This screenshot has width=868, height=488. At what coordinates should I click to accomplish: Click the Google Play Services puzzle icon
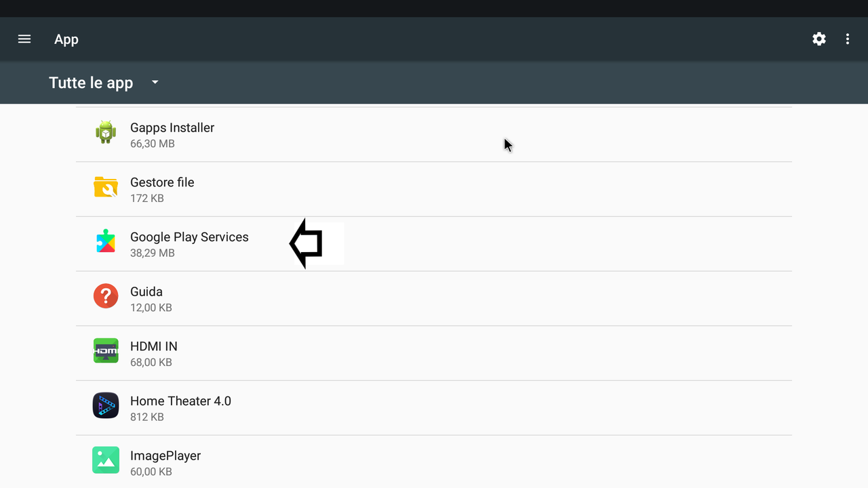tap(106, 241)
